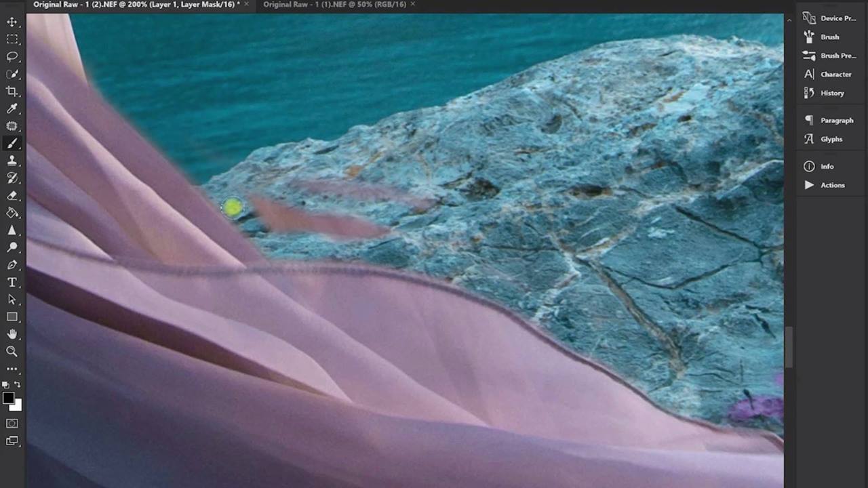
Task: Switch to Original Raw - 1 (1).NEF tab
Action: pyautogui.click(x=334, y=4)
